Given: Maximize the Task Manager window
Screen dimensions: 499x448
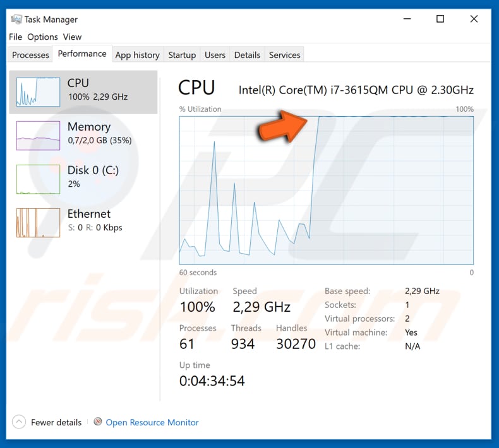Looking at the screenshot, I should tap(440, 19).
